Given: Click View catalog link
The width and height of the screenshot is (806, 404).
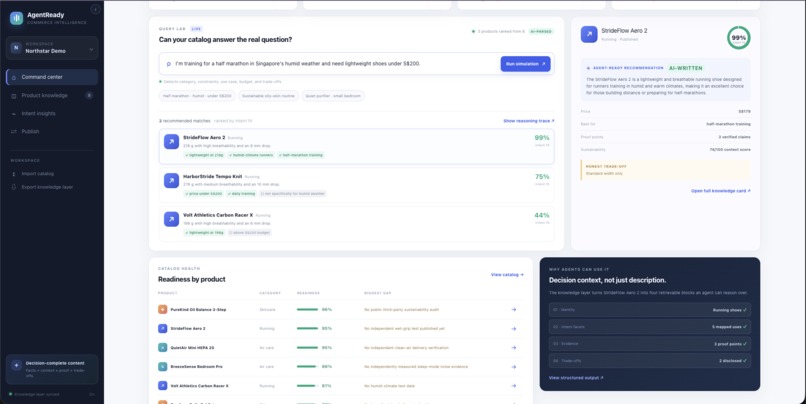Looking at the screenshot, I should [x=507, y=275].
